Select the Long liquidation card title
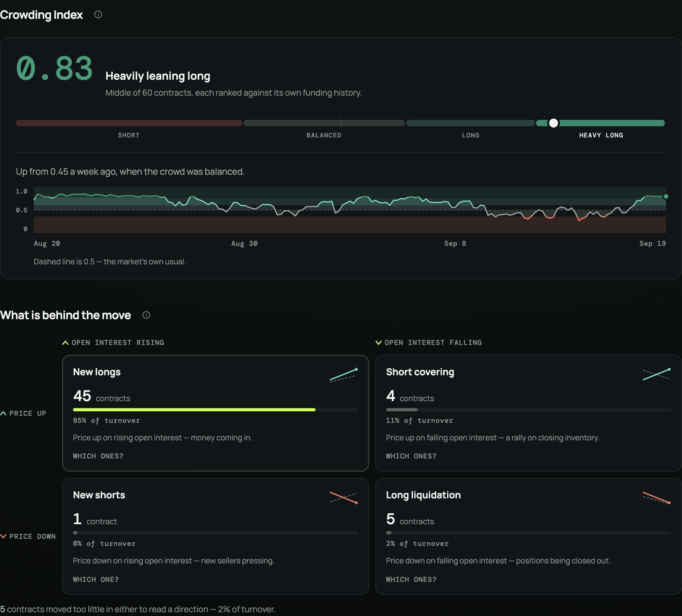Image resolution: width=682 pixels, height=616 pixels. point(423,495)
